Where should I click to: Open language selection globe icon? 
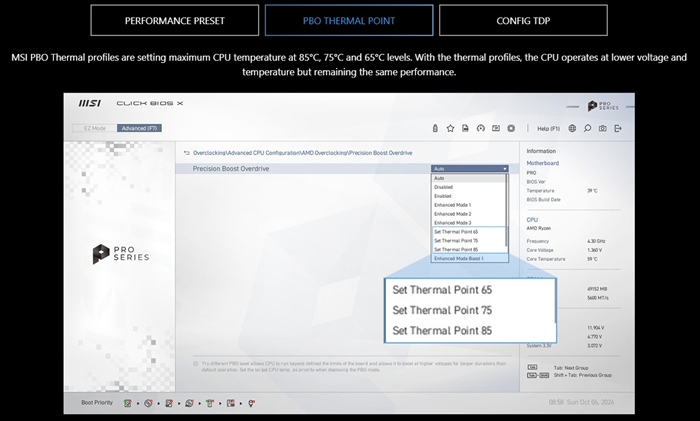(x=572, y=129)
